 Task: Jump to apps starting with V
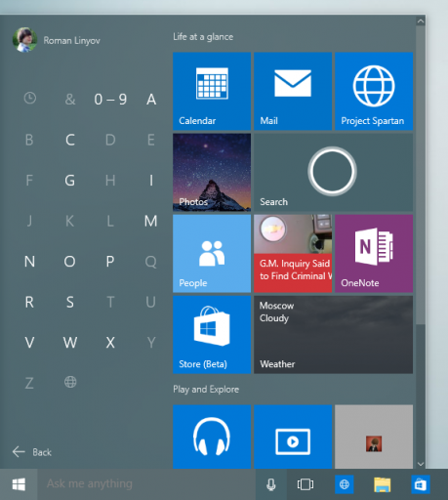click(29, 343)
